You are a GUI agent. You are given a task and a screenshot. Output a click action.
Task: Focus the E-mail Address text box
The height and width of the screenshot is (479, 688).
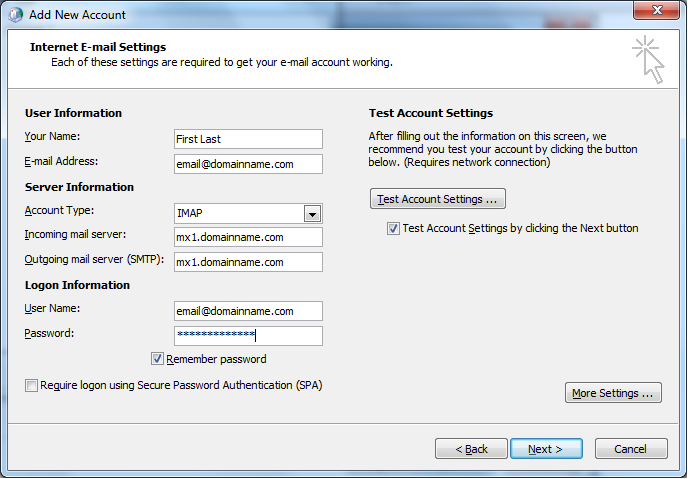click(248, 164)
